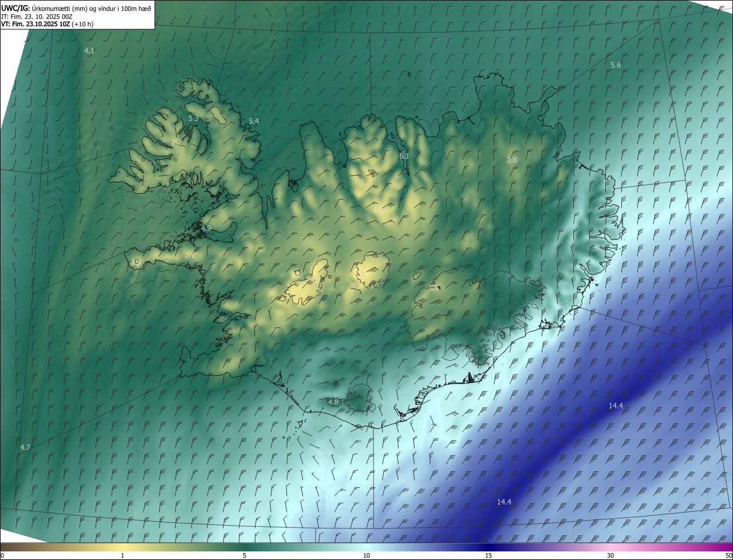Click the 2.8 value label on the map
Viewport: 733px width, 560px height.
click(x=512, y=160)
